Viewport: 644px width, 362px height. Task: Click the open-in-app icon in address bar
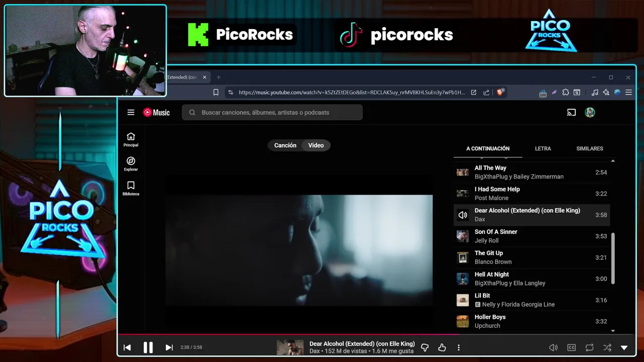pyautogui.click(x=473, y=93)
